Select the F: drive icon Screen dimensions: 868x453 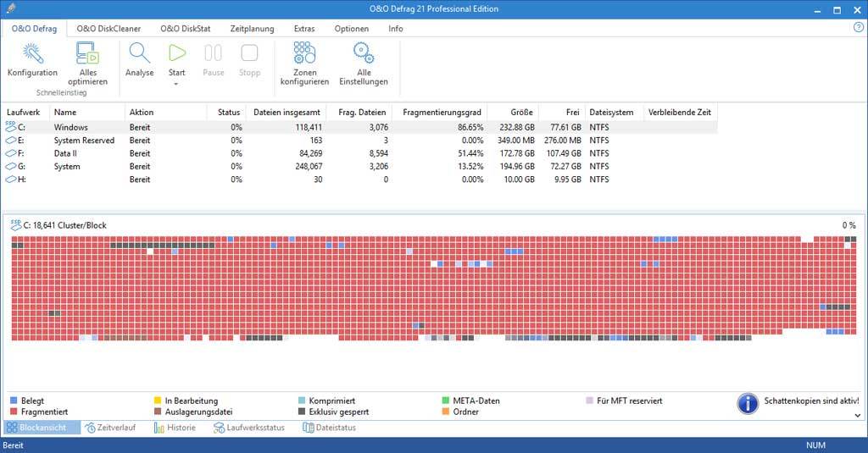[11, 153]
